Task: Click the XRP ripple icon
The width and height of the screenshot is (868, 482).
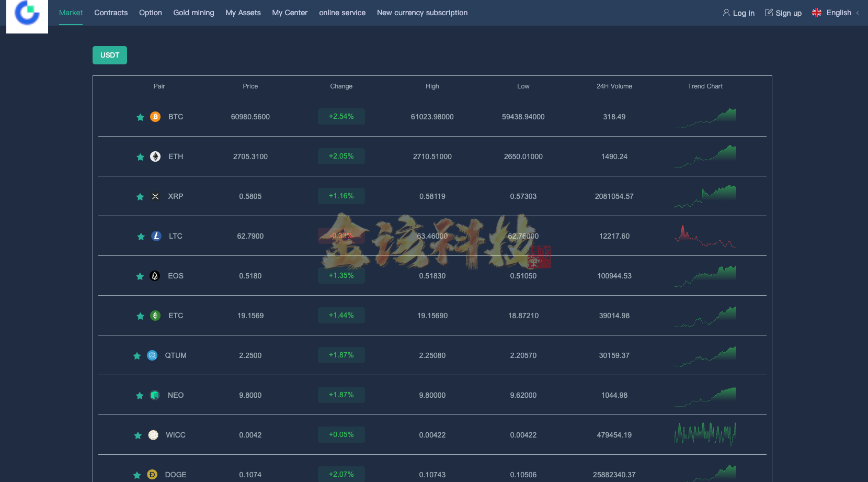Action: coord(155,196)
